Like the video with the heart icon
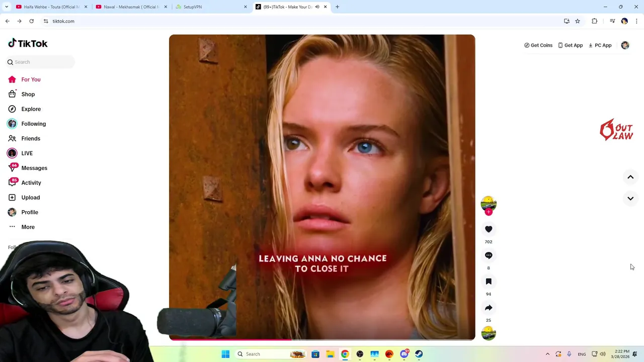The image size is (644, 362). [489, 229]
